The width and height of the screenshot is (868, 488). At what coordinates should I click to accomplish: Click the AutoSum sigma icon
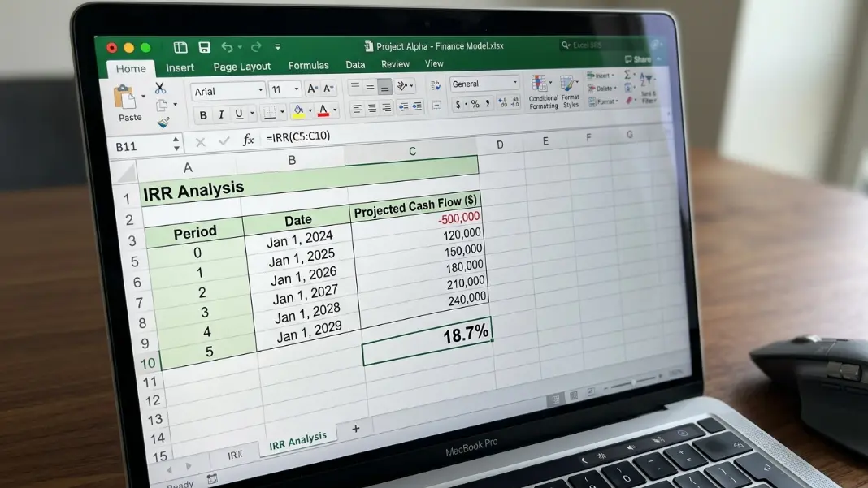tap(627, 74)
